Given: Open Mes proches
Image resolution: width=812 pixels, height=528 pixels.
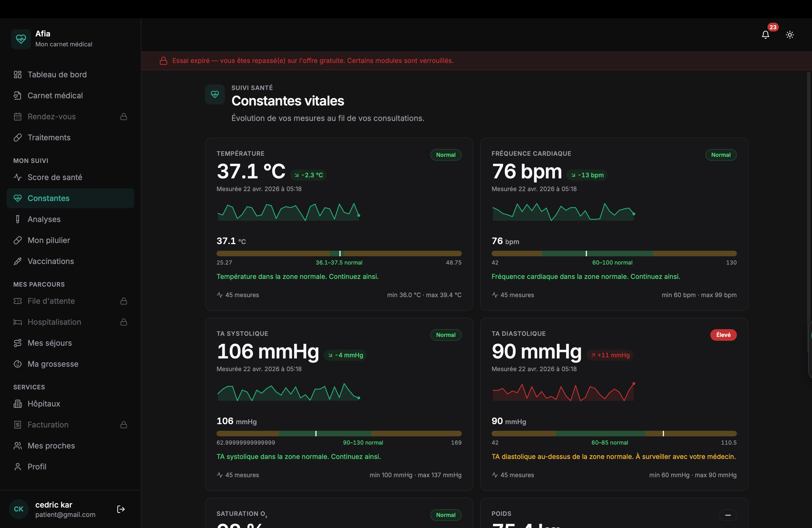Looking at the screenshot, I should (70, 446).
